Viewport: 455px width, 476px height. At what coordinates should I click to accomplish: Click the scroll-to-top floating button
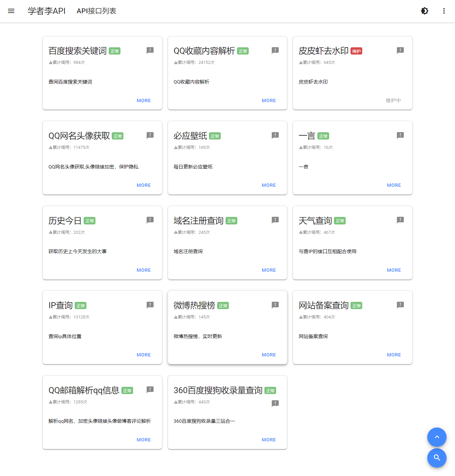click(x=437, y=437)
